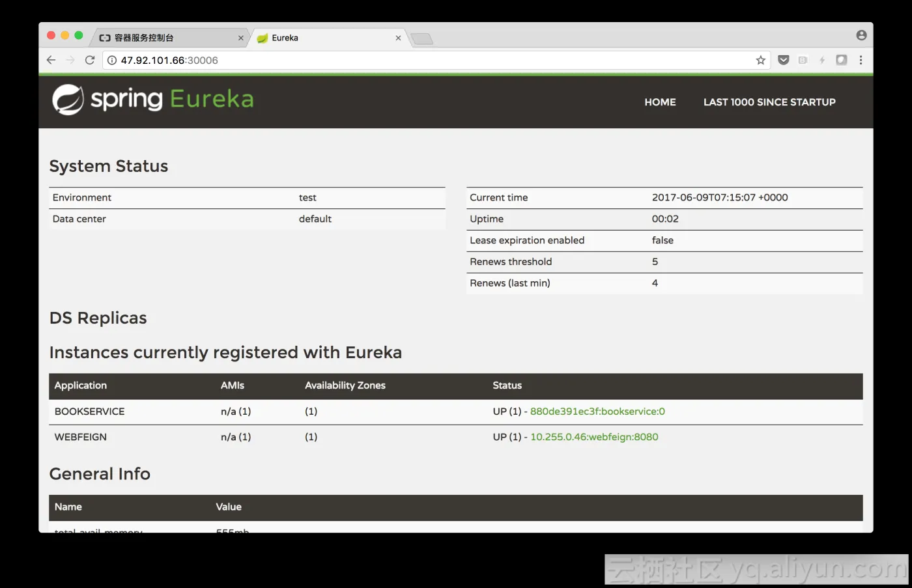Click the Application column header
Viewport: 912px width, 588px height.
(81, 385)
